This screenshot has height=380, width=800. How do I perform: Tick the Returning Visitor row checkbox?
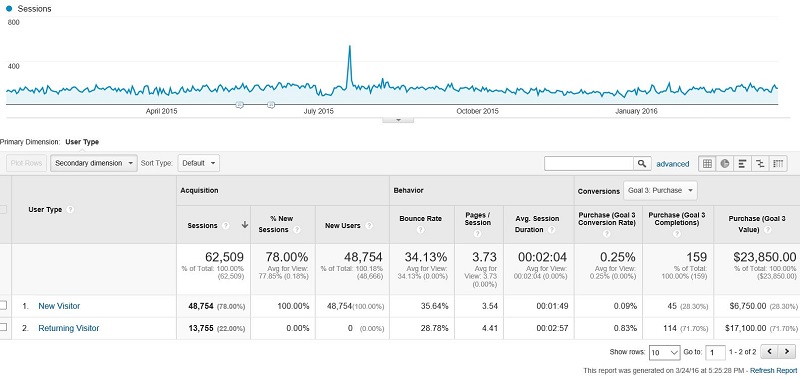[3, 327]
